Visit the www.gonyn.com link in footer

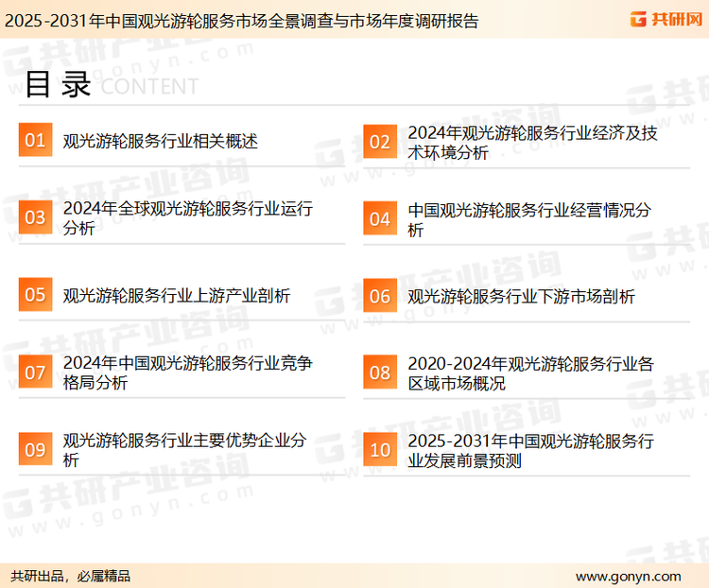click(628, 577)
